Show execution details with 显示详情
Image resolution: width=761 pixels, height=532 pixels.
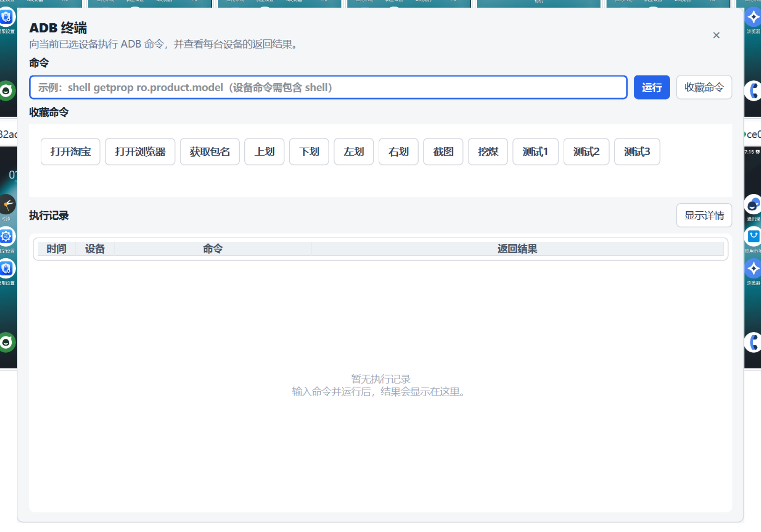click(x=704, y=216)
